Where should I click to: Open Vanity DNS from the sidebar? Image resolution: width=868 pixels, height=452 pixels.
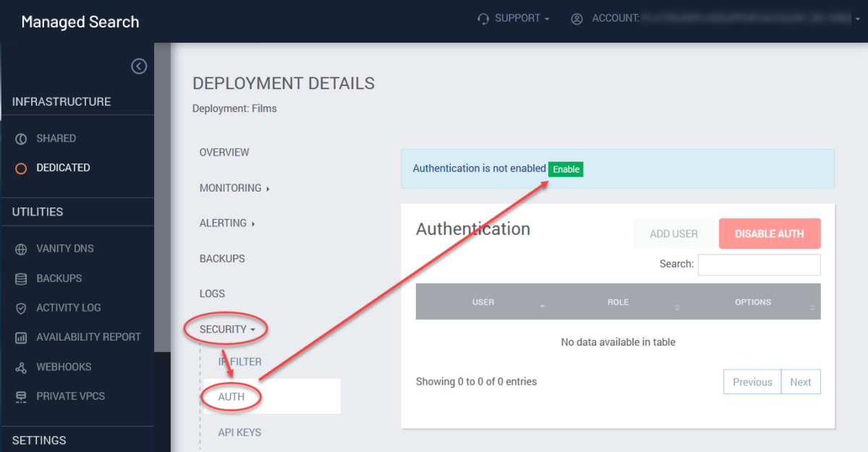20,248
